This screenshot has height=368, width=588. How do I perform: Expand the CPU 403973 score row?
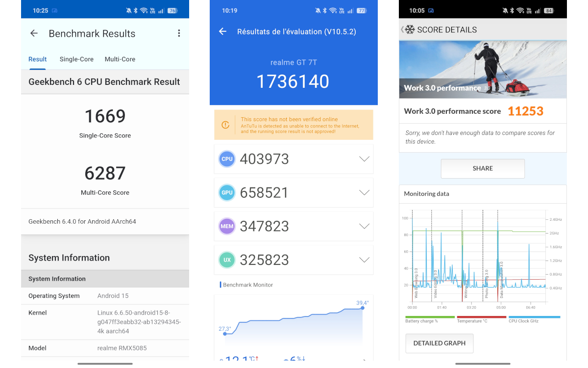click(x=364, y=159)
